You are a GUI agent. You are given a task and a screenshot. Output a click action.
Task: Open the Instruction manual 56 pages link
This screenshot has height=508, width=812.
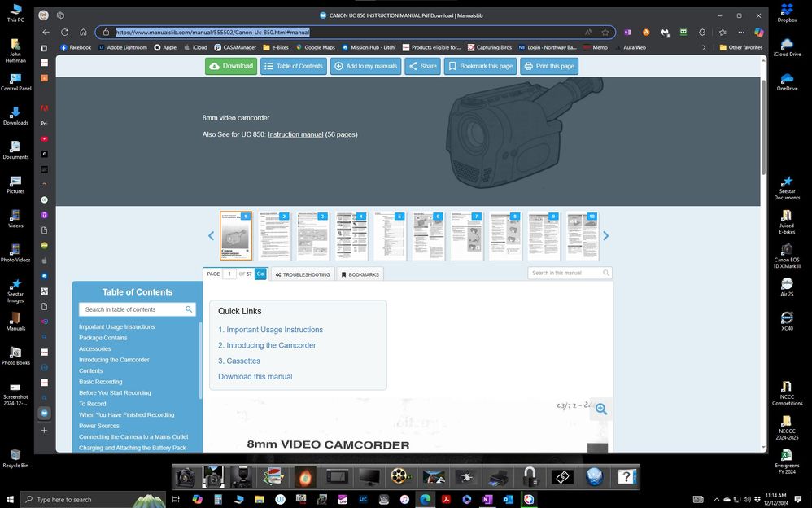click(x=296, y=134)
